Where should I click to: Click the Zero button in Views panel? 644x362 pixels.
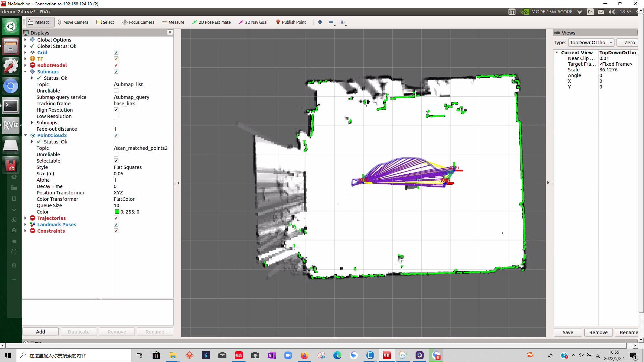(628, 42)
